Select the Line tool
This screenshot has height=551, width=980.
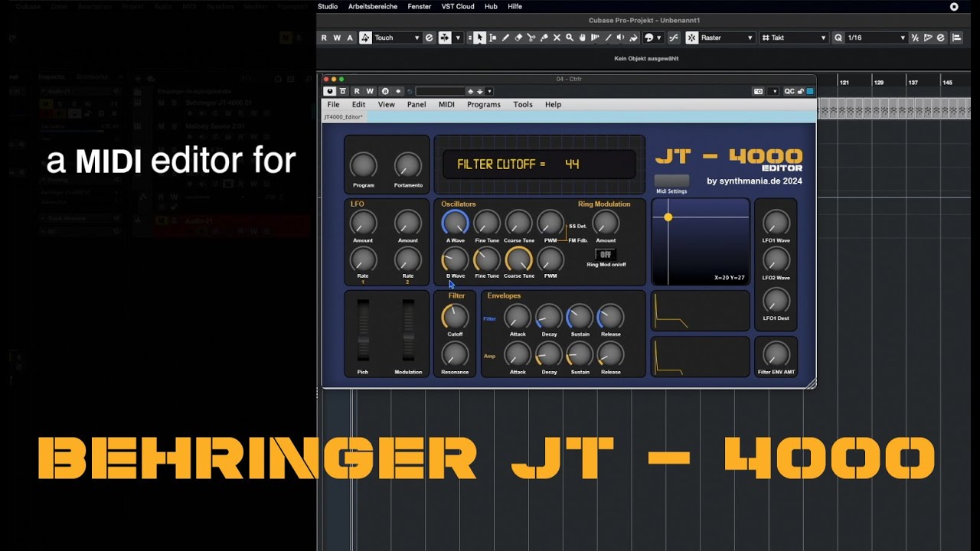tap(608, 37)
